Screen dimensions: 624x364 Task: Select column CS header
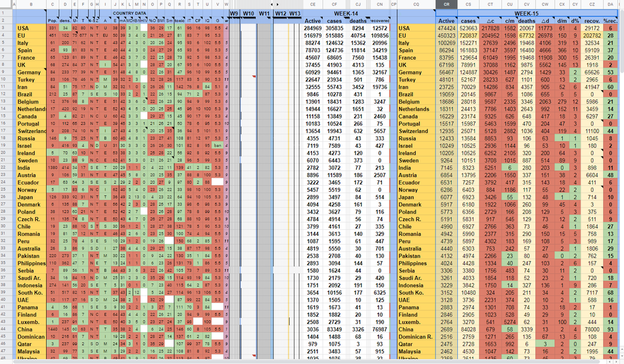(x=468, y=4)
